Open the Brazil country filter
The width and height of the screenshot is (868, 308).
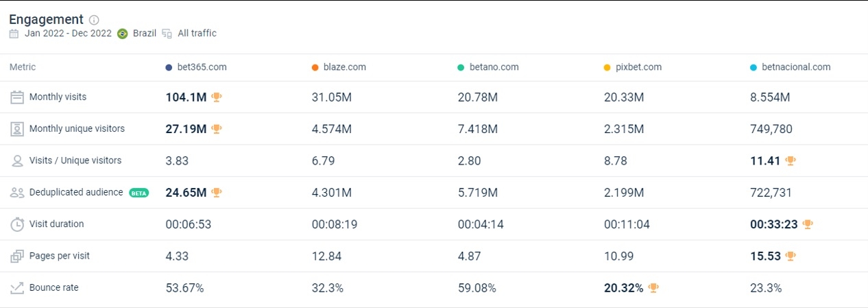pyautogui.click(x=145, y=34)
